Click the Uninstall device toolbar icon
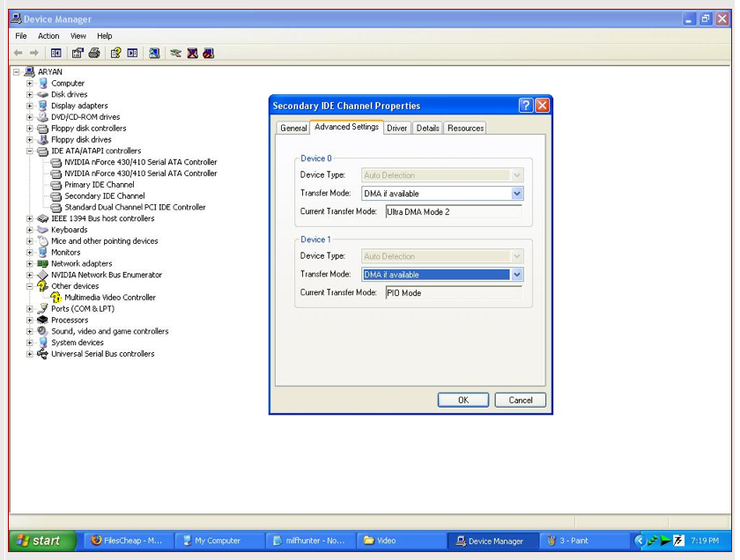The height and width of the screenshot is (560, 740). click(192, 53)
